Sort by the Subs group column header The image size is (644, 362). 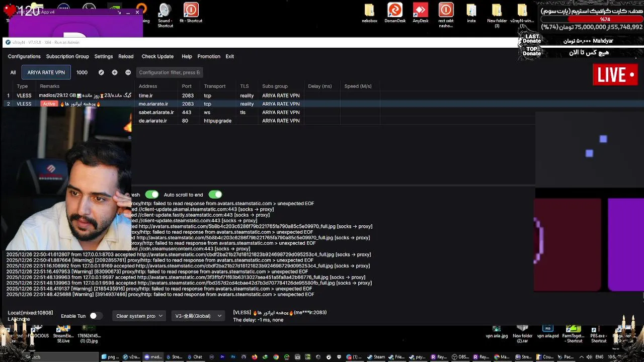pos(275,86)
